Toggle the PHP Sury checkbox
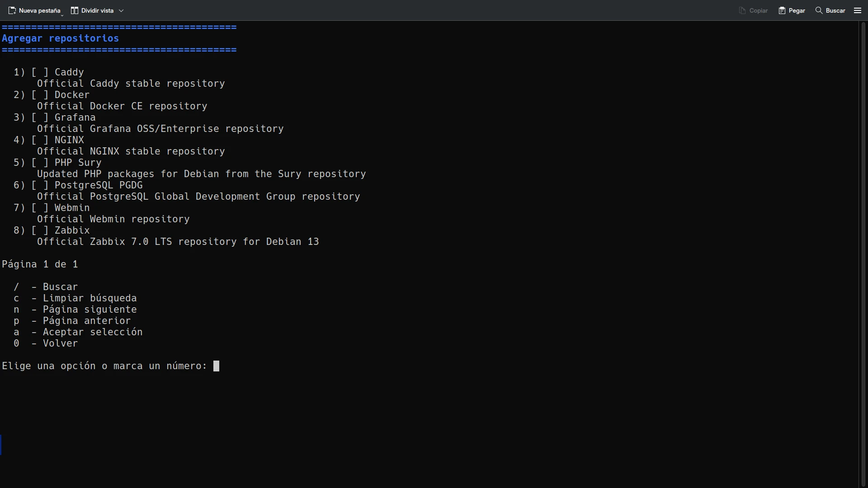 coord(40,163)
